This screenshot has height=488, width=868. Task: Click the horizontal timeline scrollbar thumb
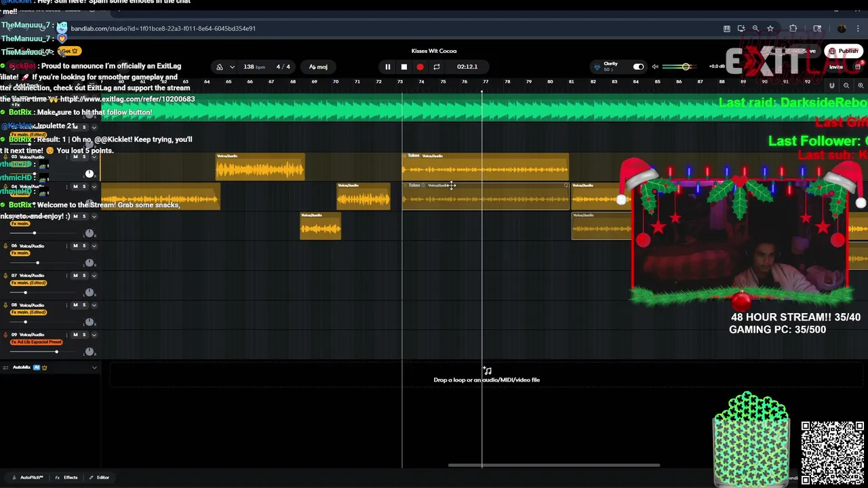coord(554,465)
